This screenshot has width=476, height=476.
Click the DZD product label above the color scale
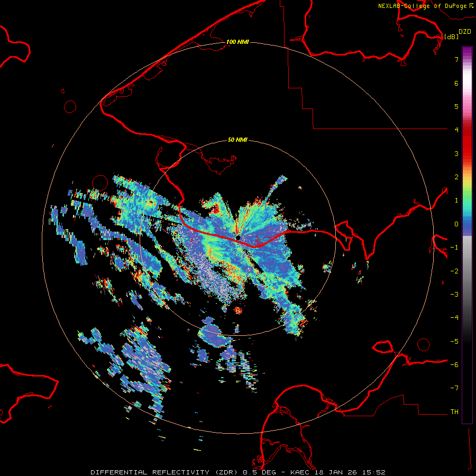(x=465, y=32)
